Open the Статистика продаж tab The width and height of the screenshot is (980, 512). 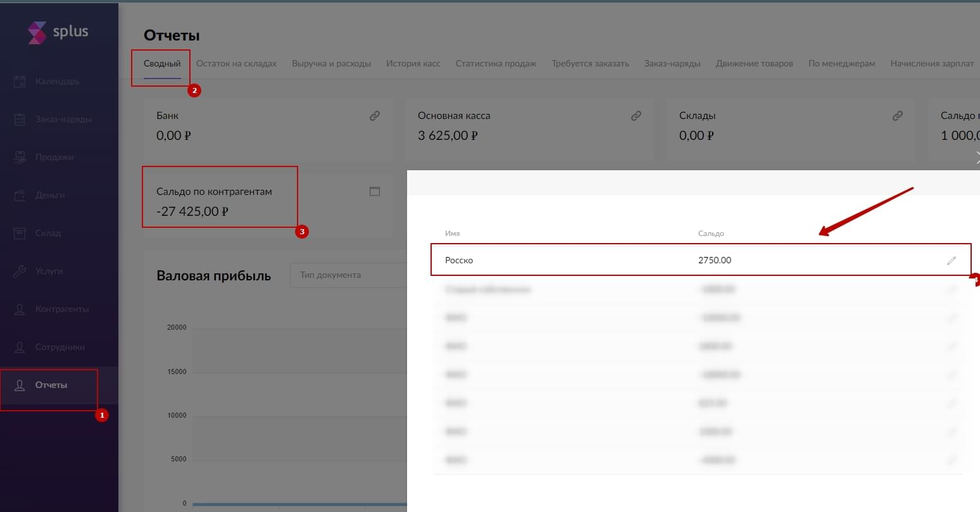496,63
